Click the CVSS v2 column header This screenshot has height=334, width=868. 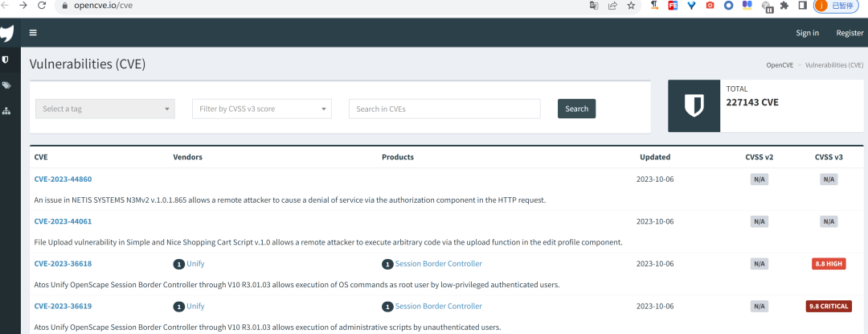click(759, 157)
